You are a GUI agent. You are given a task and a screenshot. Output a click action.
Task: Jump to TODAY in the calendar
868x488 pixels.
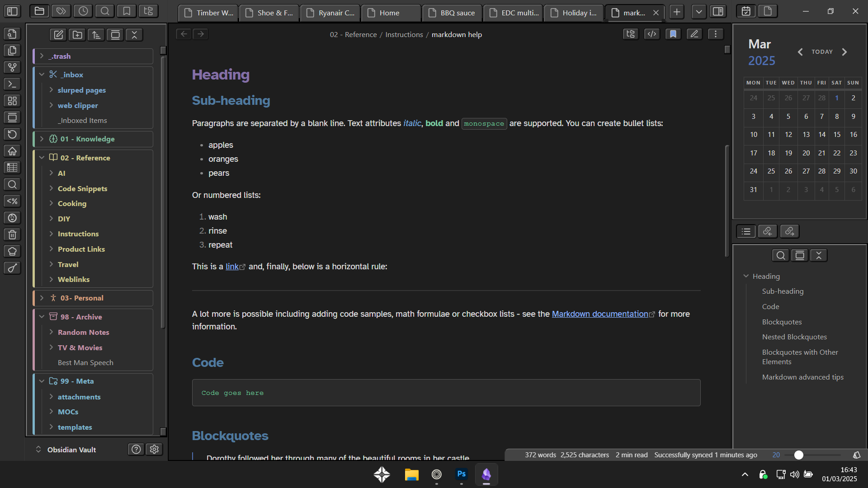click(x=822, y=52)
